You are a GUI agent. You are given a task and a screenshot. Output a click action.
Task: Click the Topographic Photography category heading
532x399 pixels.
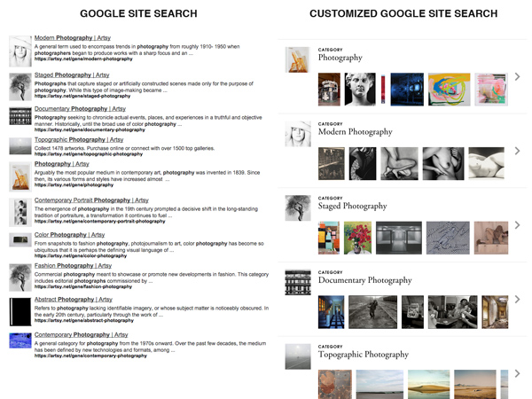point(363,355)
